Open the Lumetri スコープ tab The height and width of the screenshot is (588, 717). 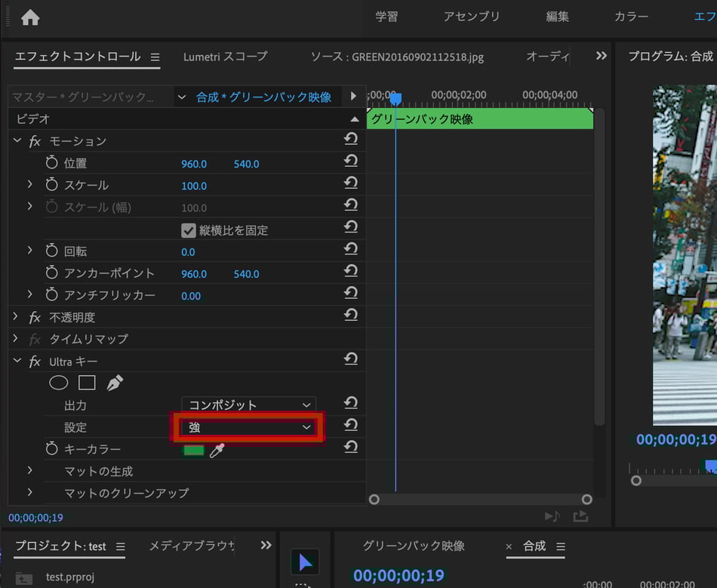point(226,57)
